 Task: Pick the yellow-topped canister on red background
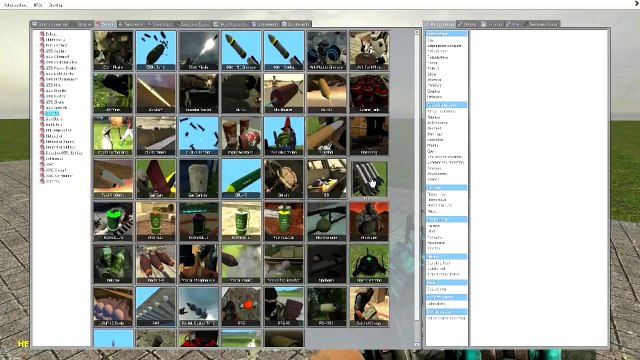click(x=284, y=221)
